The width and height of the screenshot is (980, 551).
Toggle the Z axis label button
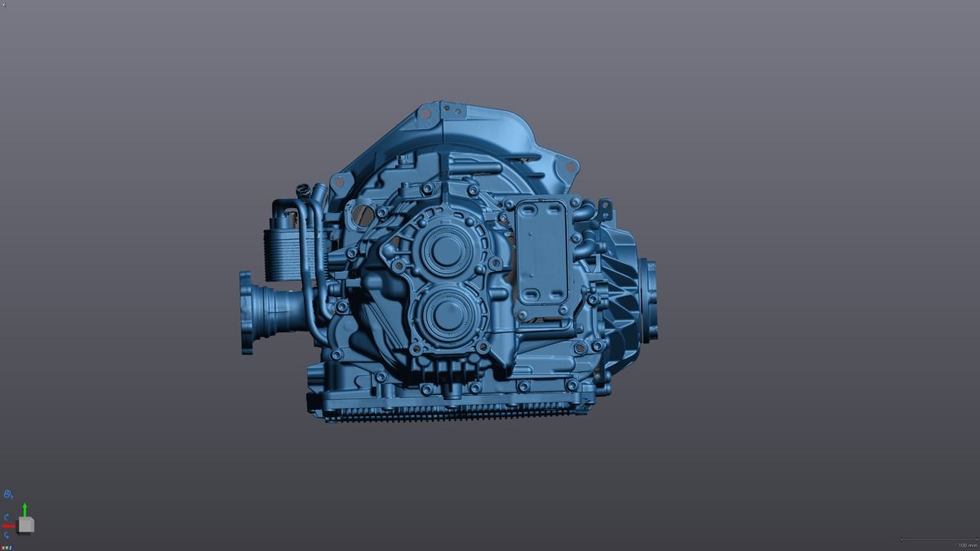11,548
